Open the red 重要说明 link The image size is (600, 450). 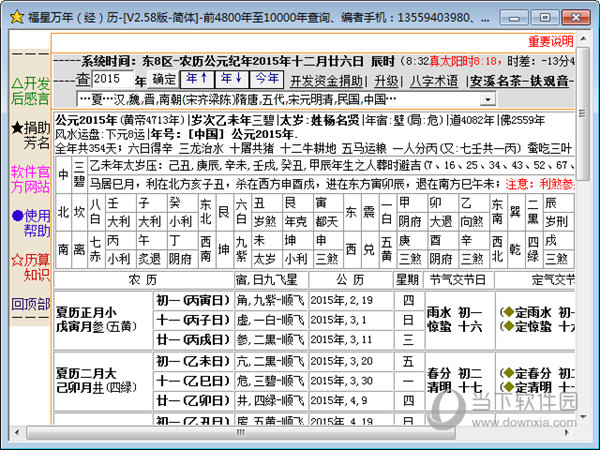(551, 42)
